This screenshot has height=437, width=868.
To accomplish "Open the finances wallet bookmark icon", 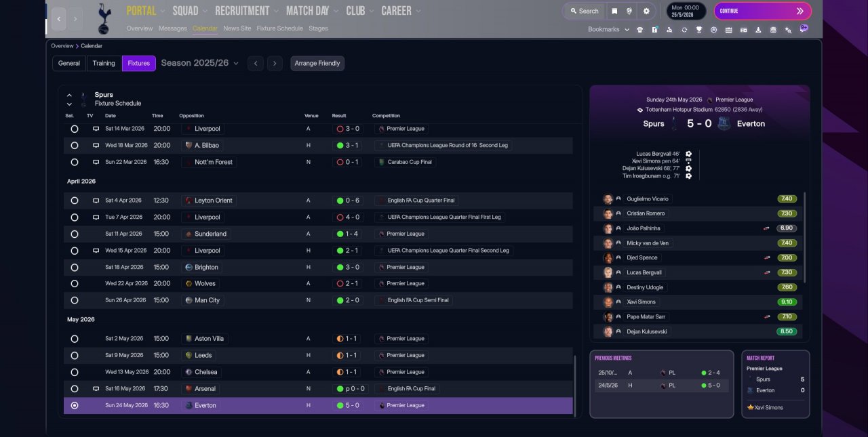I will pyautogui.click(x=743, y=30).
